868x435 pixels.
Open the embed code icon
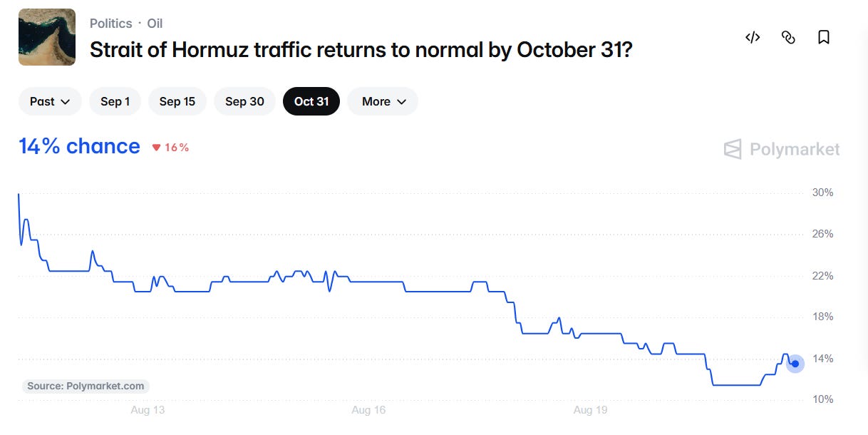[753, 38]
